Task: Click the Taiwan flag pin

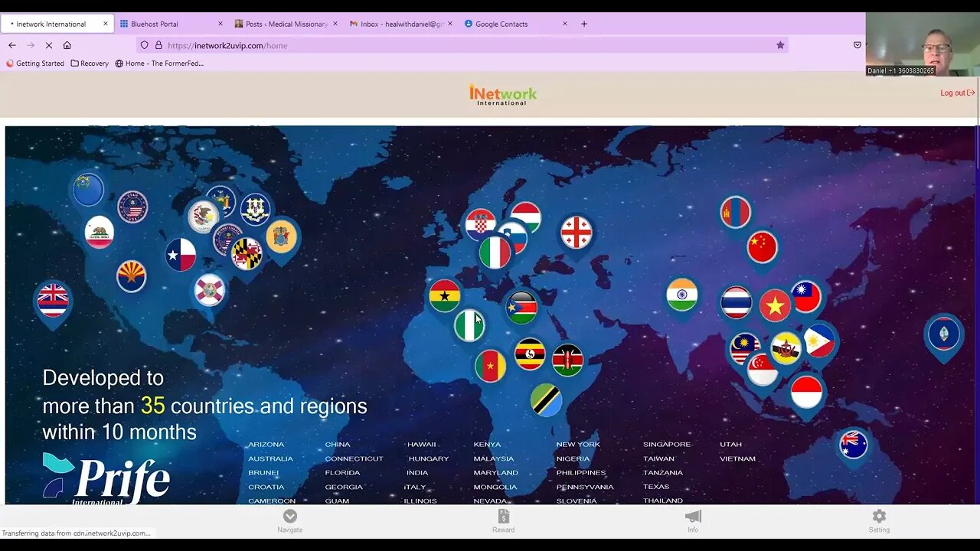Action: coord(805,297)
